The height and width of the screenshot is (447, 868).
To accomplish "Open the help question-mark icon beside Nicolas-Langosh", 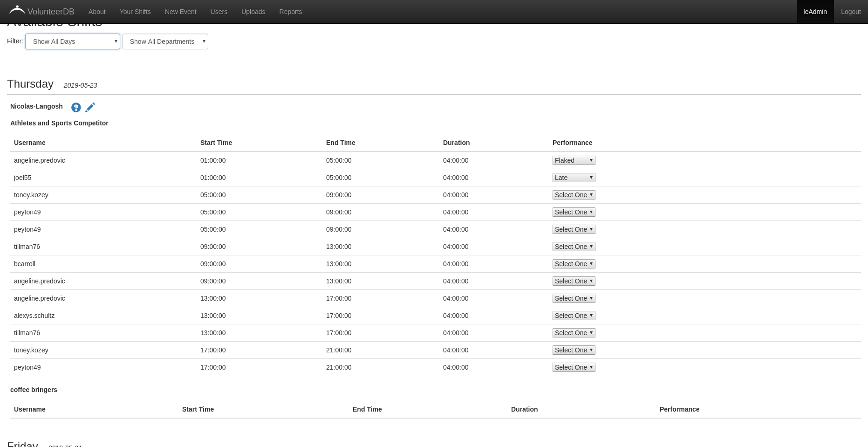I will tap(76, 107).
